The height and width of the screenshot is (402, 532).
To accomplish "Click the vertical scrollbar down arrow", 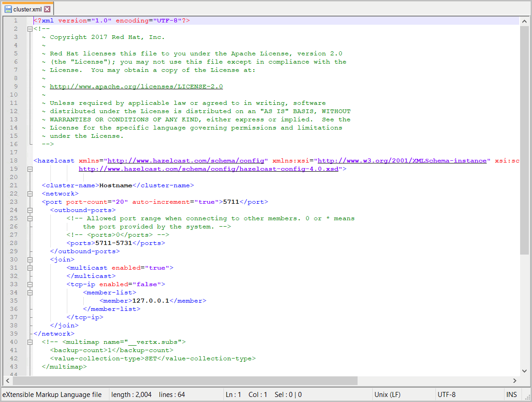I will [x=524, y=371].
